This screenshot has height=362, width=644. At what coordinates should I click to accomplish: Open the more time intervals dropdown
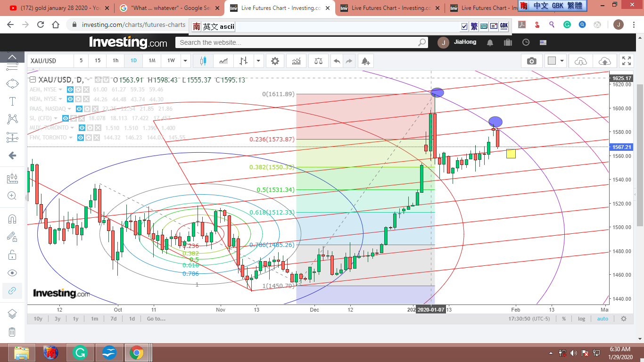[186, 61]
